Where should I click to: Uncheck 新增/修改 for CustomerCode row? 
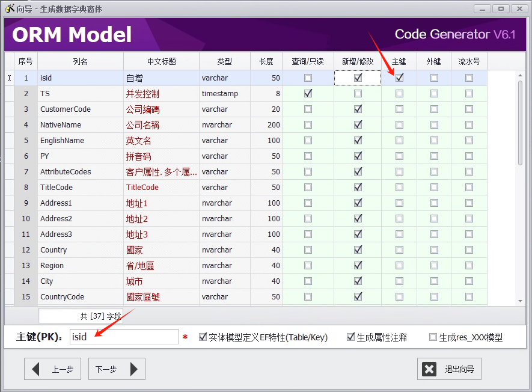(x=358, y=109)
